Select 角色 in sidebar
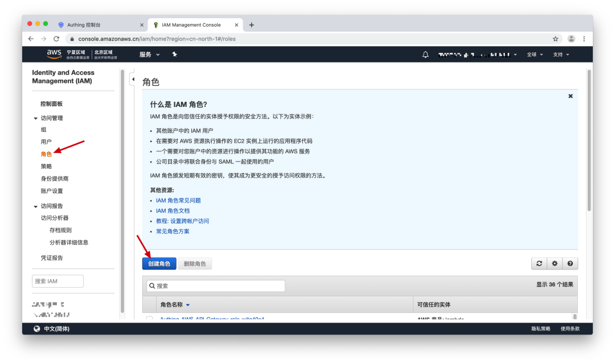 (46, 154)
